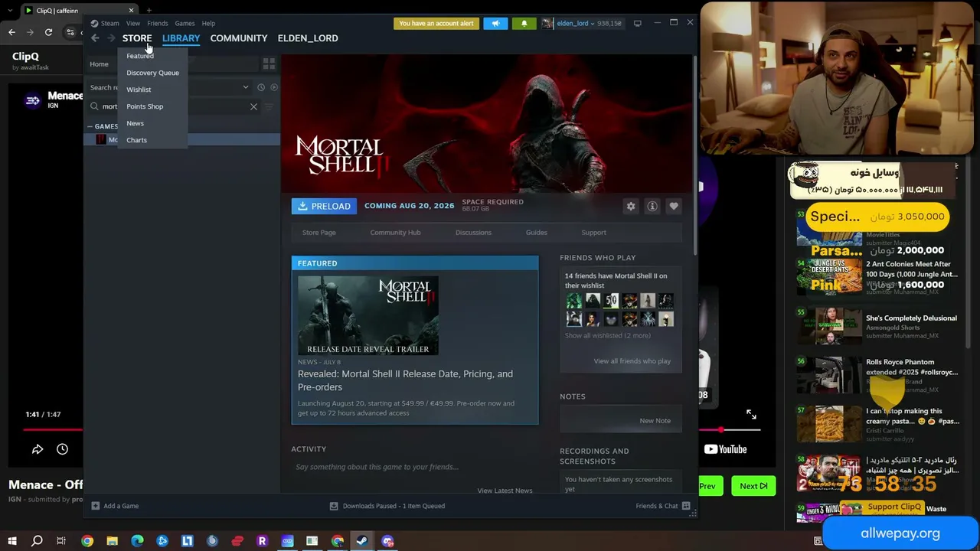Viewport: 980px width, 551px height.
Task: Open the Friends menu
Action: 158,23
